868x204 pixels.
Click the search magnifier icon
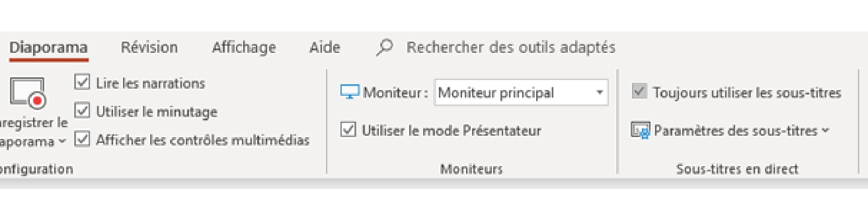click(x=384, y=47)
